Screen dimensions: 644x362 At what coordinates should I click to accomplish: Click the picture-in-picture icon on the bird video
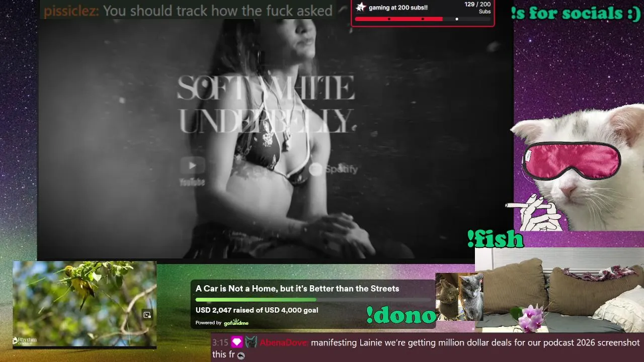pos(147,315)
